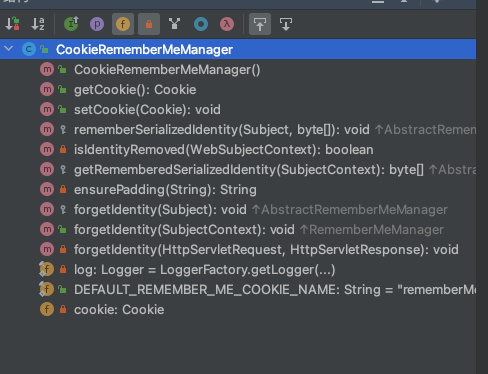Select the CookieRememberMeManager() constructor
This screenshot has height=374, width=488.
[167, 70]
